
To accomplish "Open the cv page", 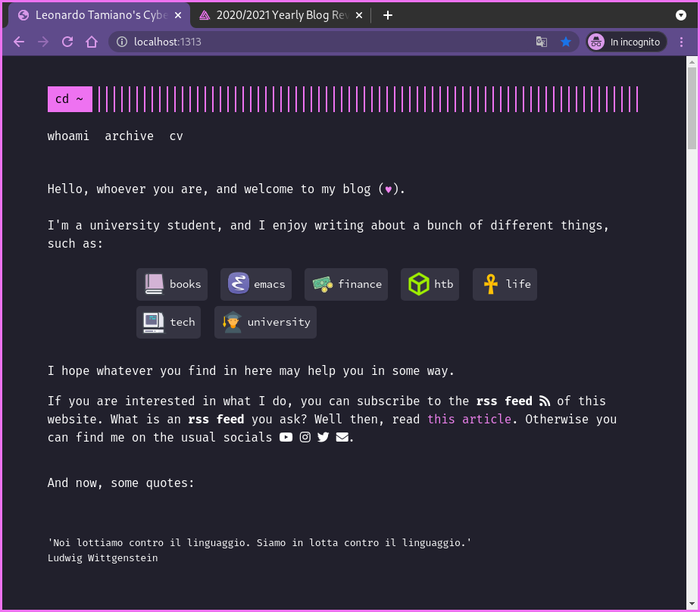I will pos(177,136).
